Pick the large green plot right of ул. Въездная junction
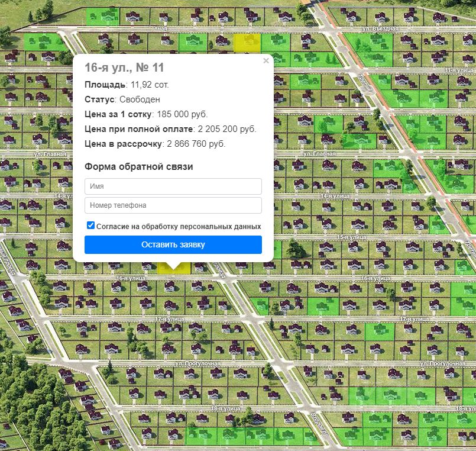 pos(369,50)
